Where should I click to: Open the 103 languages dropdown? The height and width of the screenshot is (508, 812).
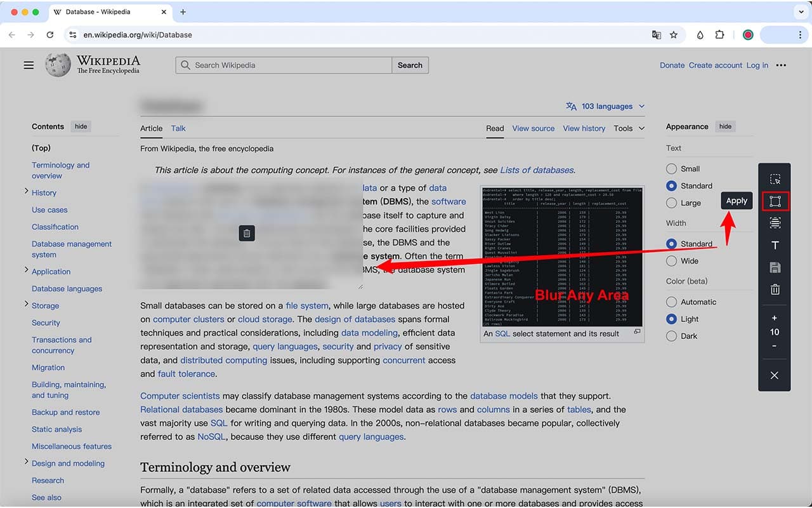[x=606, y=106]
